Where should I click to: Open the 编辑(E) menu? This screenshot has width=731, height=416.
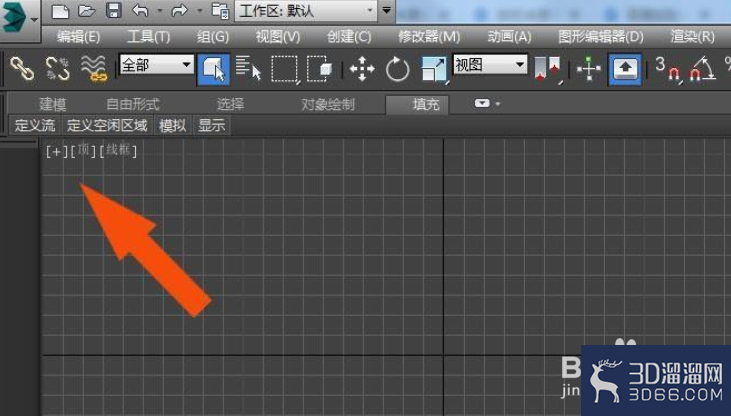[x=78, y=37]
